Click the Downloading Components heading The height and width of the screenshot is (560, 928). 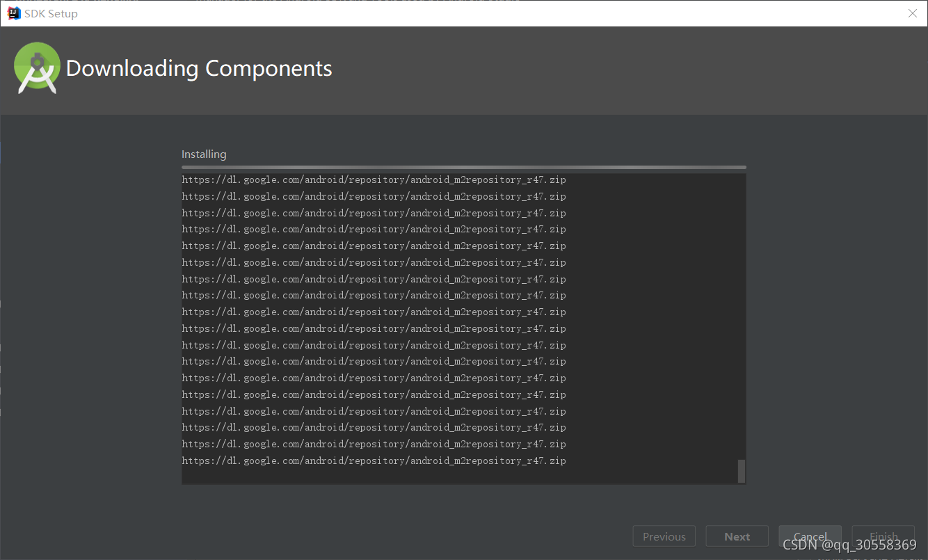tap(199, 68)
